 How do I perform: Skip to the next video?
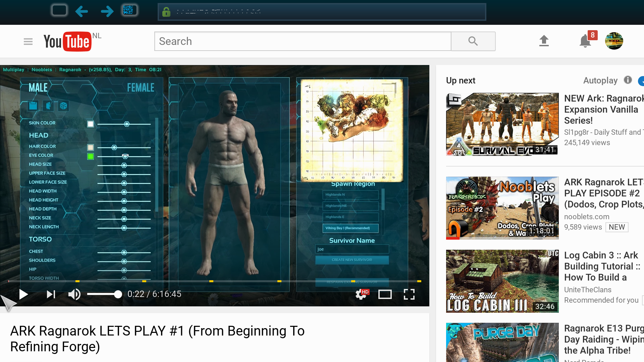(x=51, y=294)
